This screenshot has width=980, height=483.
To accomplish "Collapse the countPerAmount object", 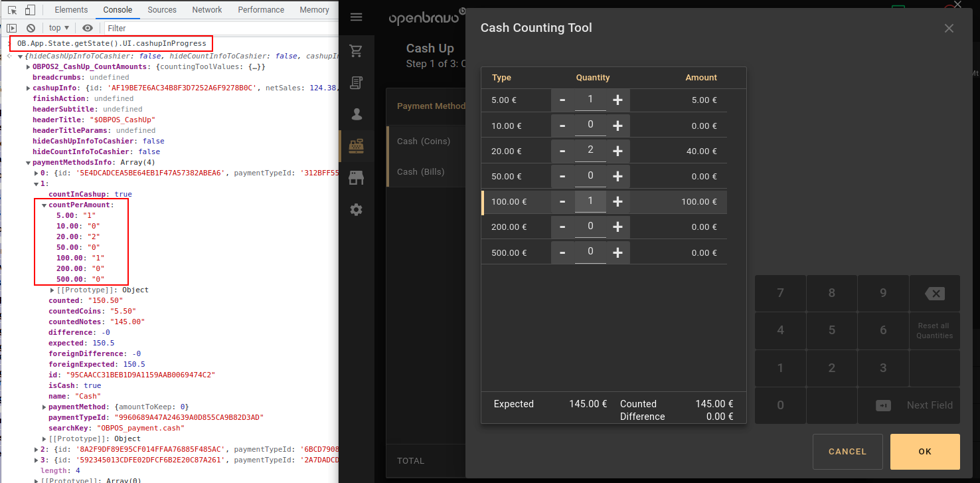I will (x=44, y=205).
